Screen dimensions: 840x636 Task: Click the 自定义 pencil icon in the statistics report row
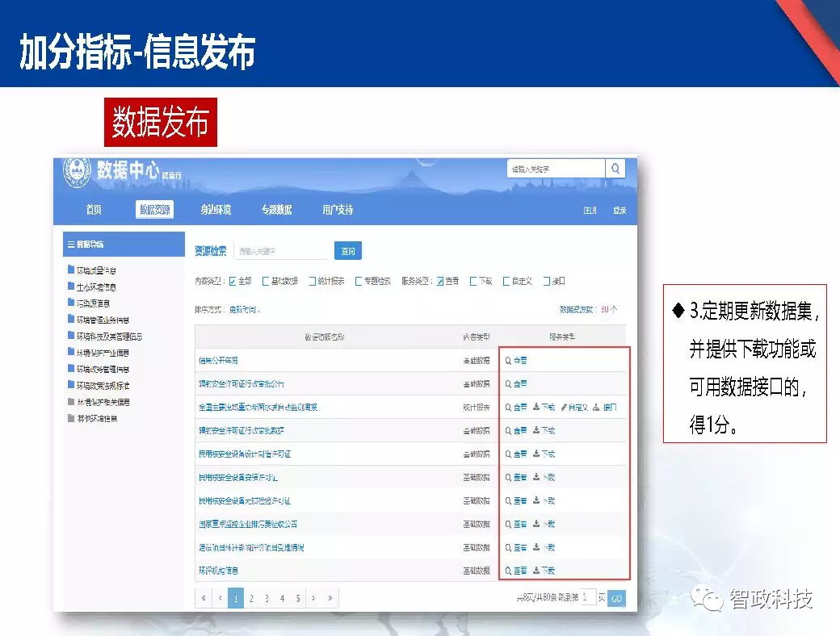click(563, 407)
